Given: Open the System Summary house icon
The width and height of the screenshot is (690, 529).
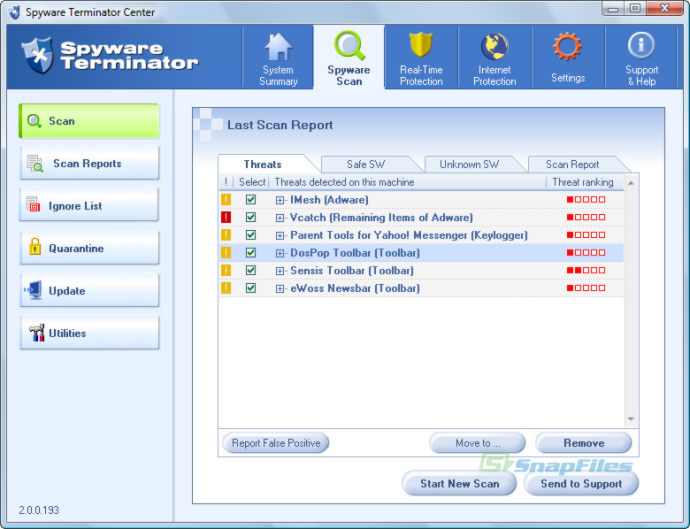Looking at the screenshot, I should (x=278, y=47).
